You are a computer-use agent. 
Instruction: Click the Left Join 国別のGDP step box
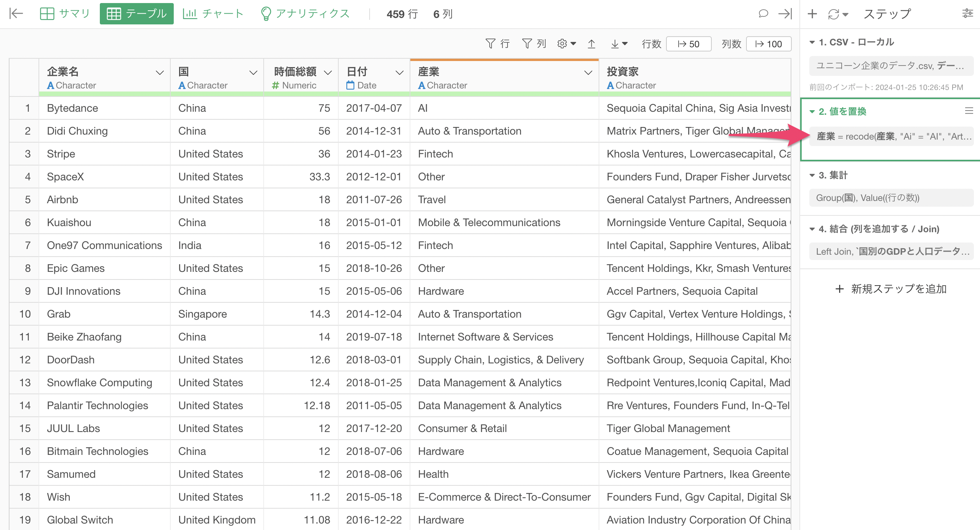click(x=891, y=252)
